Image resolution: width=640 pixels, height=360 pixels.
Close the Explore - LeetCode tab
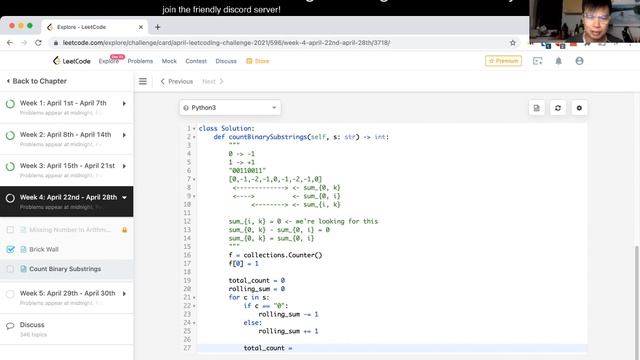(x=141, y=27)
